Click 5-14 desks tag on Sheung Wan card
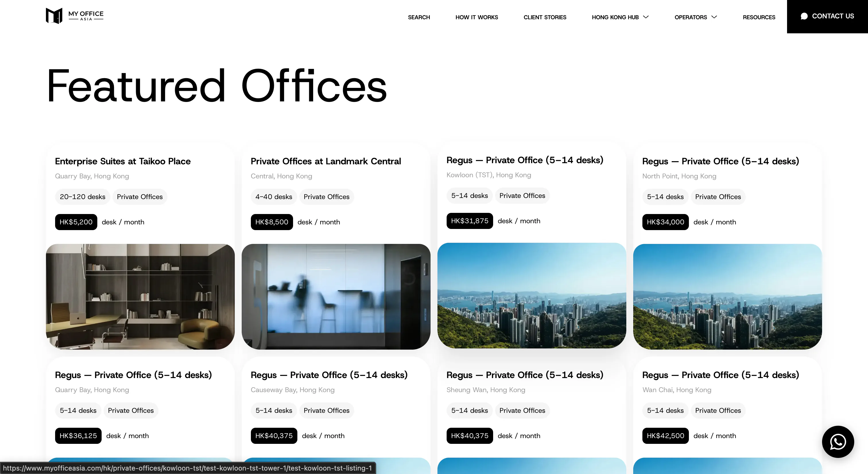This screenshot has width=868, height=474. click(x=469, y=410)
